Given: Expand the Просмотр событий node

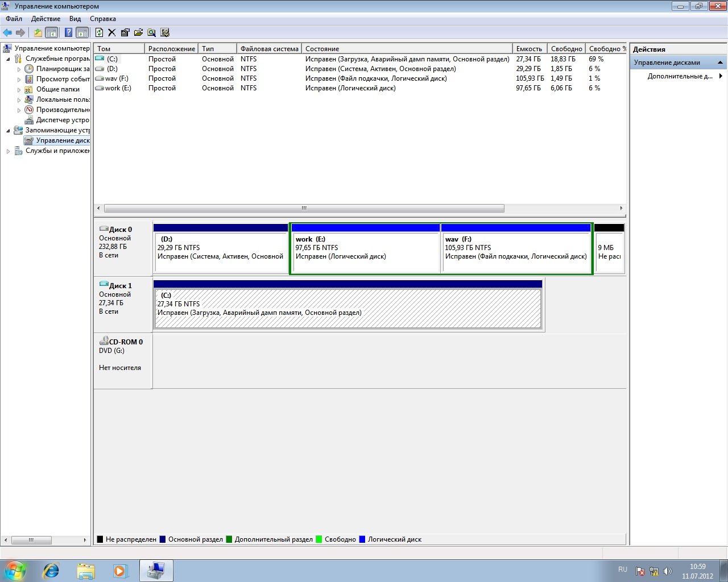Looking at the screenshot, I should coord(19,79).
